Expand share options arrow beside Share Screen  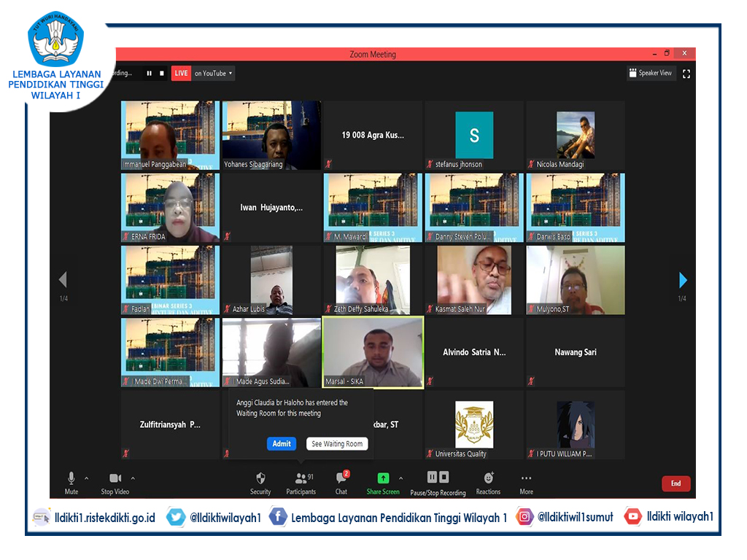click(400, 478)
